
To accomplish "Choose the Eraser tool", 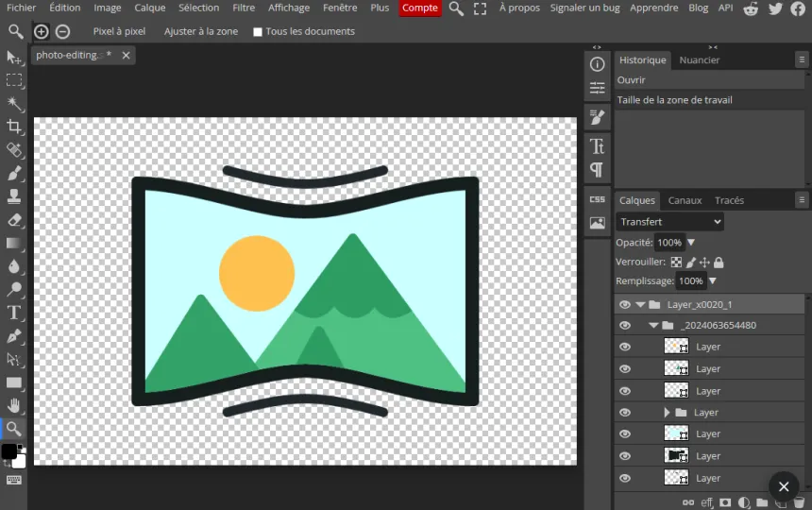I will (14, 220).
